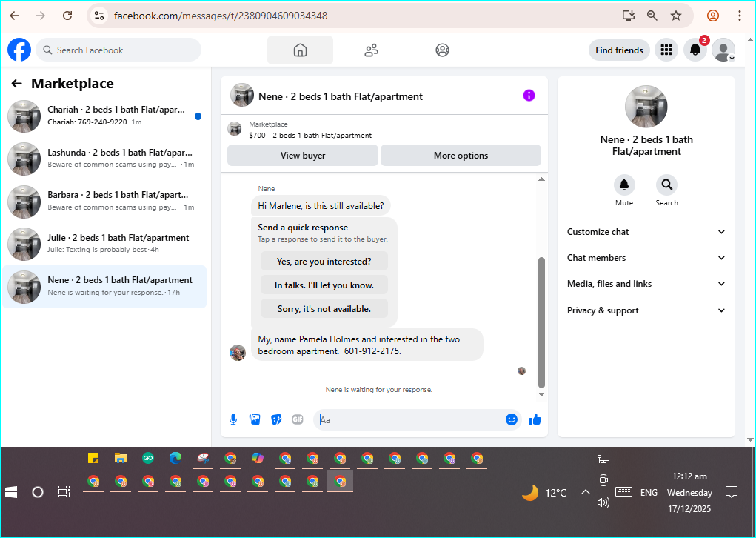Click the browser back arrow
The height and width of the screenshot is (538, 756).
(x=15, y=16)
